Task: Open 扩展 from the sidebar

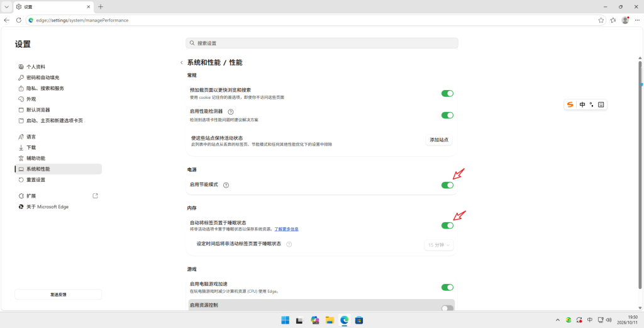Action: pyautogui.click(x=58, y=196)
